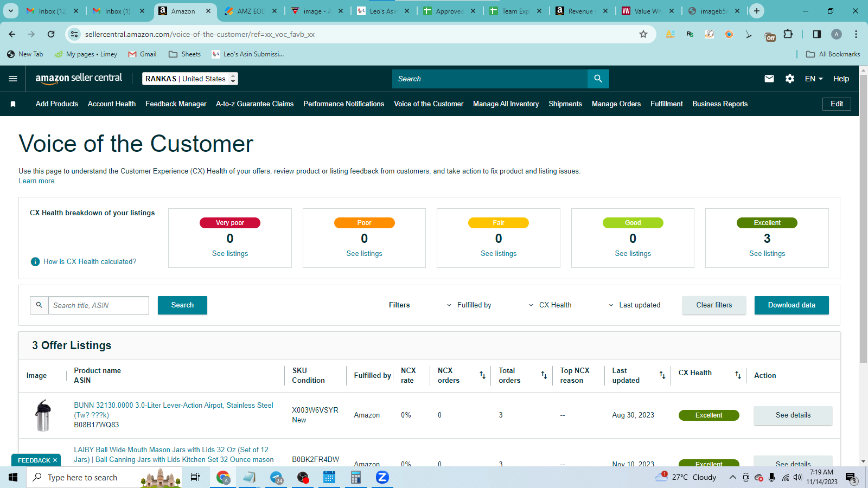Open Performance Notifications
Image resolution: width=868 pixels, height=488 pixels.
343,104
